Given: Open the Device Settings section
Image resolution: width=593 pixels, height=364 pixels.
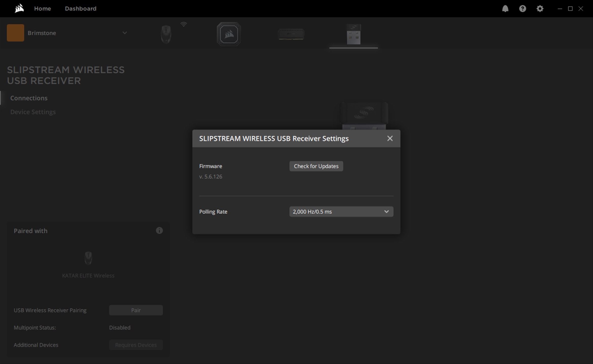Looking at the screenshot, I should click(33, 112).
